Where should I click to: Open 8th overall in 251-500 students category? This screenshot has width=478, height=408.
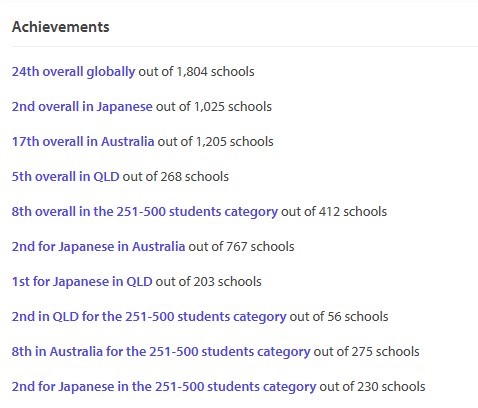145,212
